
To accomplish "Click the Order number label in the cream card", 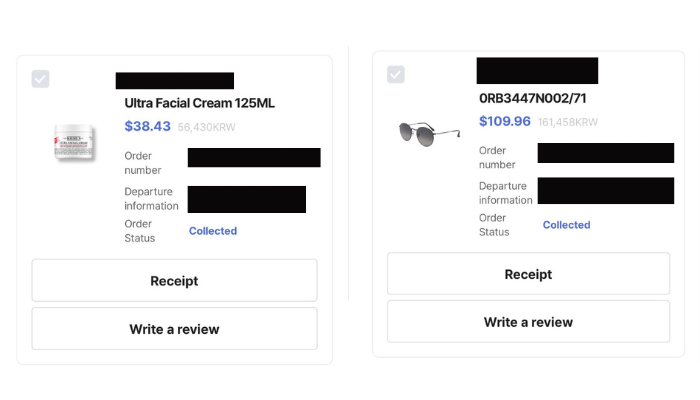I will (x=143, y=163).
